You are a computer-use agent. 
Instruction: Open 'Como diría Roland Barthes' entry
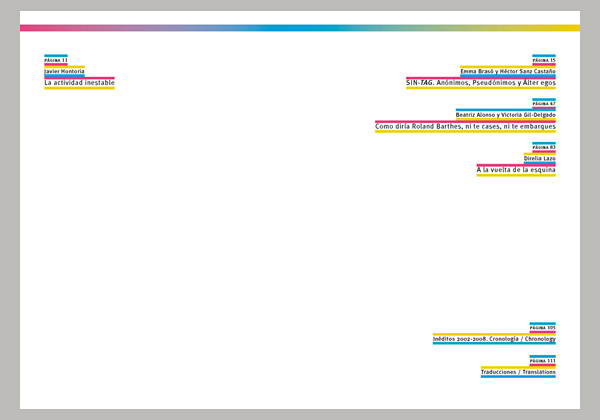[465, 127]
